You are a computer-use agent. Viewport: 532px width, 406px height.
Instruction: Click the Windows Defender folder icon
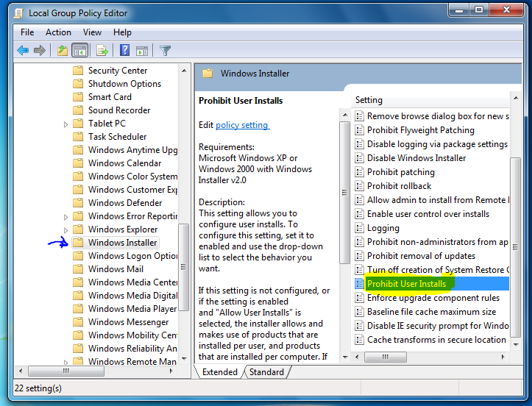[x=78, y=203]
